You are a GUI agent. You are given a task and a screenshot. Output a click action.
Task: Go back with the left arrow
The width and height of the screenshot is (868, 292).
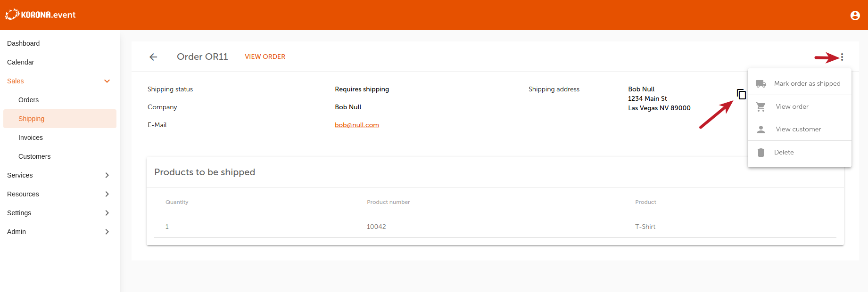(x=153, y=57)
